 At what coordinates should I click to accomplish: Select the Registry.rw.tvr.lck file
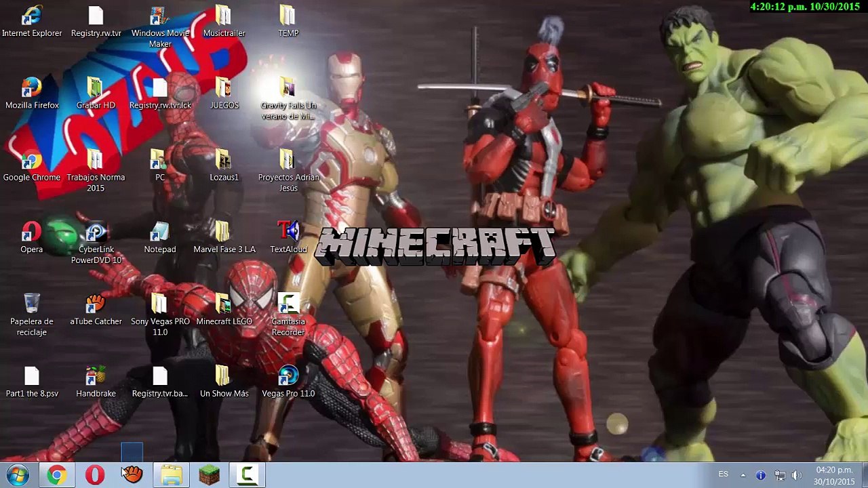[160, 94]
